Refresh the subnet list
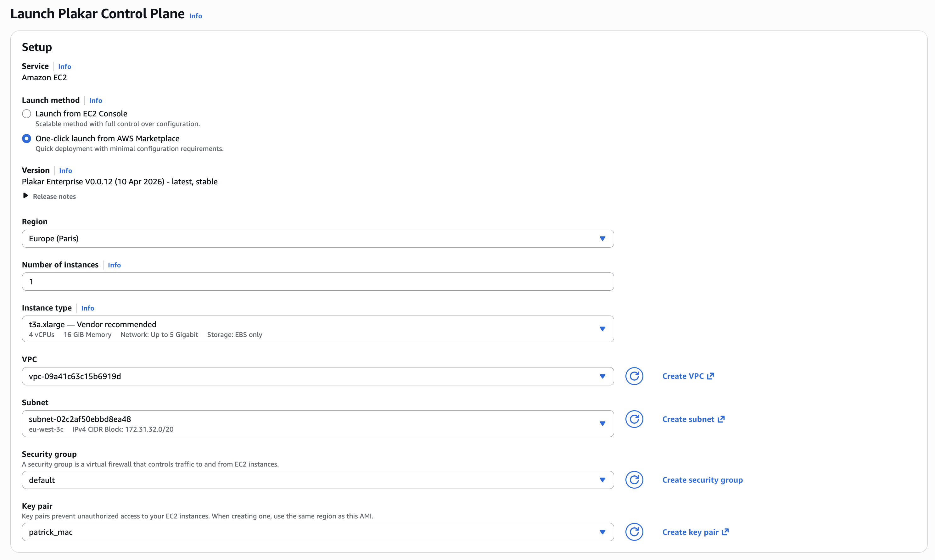 coord(634,419)
